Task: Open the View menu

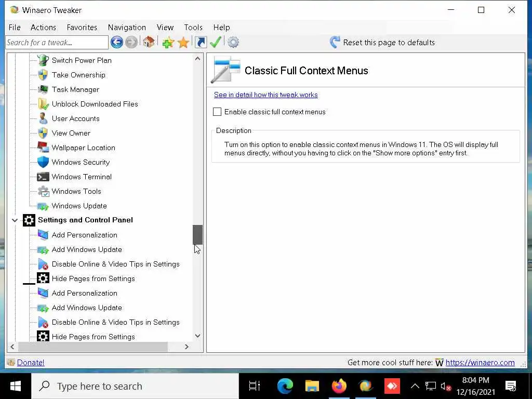Action: pos(165,28)
